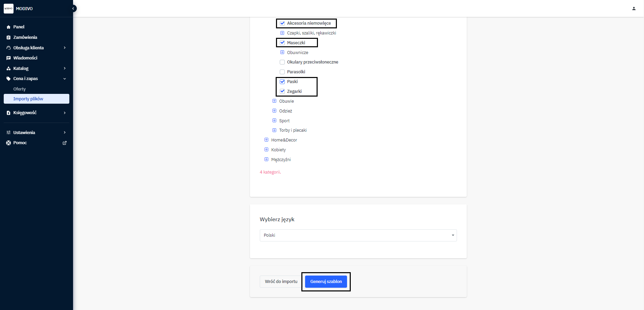Click the Księgowość document icon
The image size is (644, 310).
point(8,113)
